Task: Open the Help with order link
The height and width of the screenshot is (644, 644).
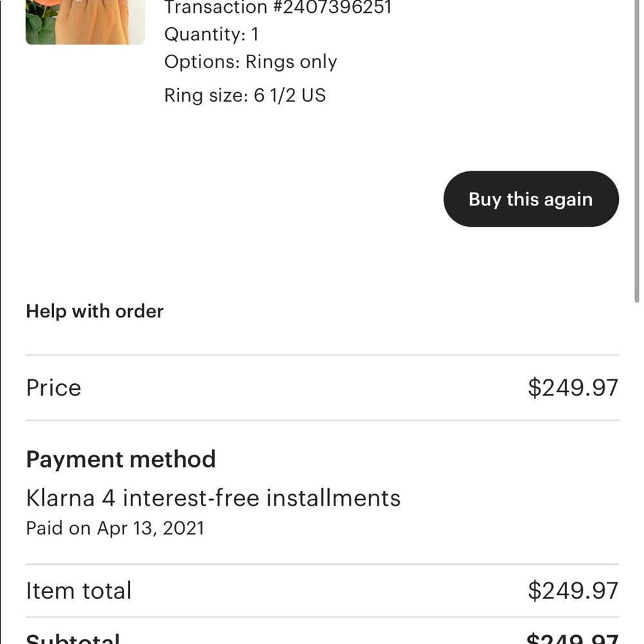Action: (95, 311)
